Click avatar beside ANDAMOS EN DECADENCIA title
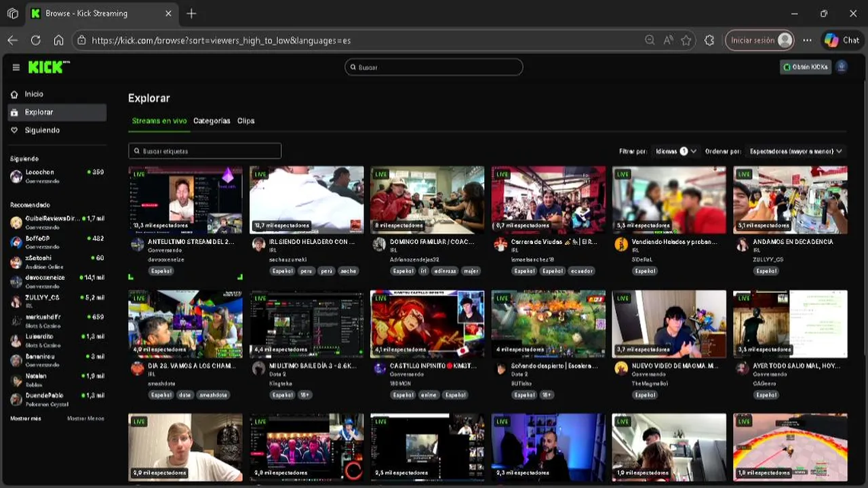 pos(742,244)
